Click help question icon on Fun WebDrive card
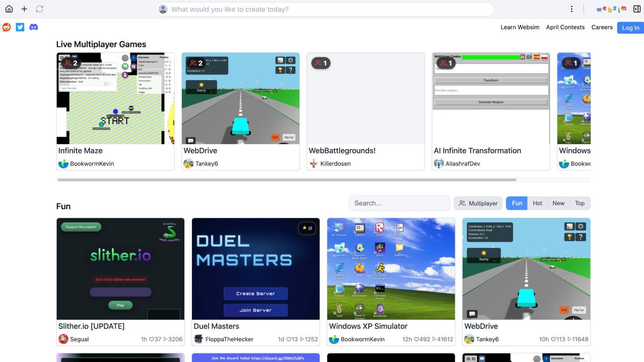 click(x=580, y=237)
